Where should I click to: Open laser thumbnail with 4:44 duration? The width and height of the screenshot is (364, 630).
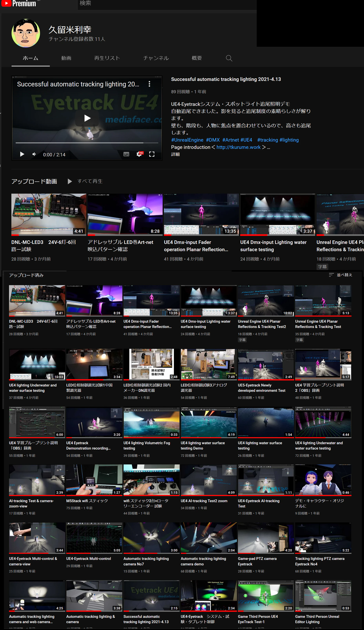(323, 422)
